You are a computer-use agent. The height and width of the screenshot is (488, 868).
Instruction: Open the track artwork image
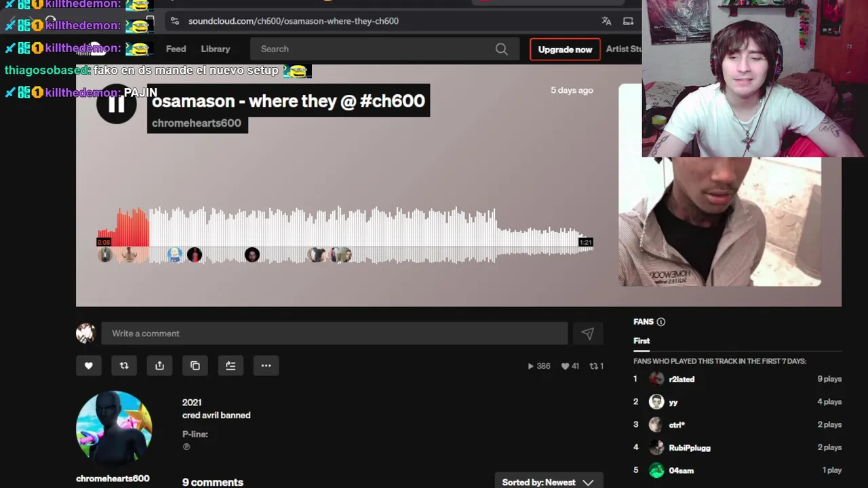[720, 184]
